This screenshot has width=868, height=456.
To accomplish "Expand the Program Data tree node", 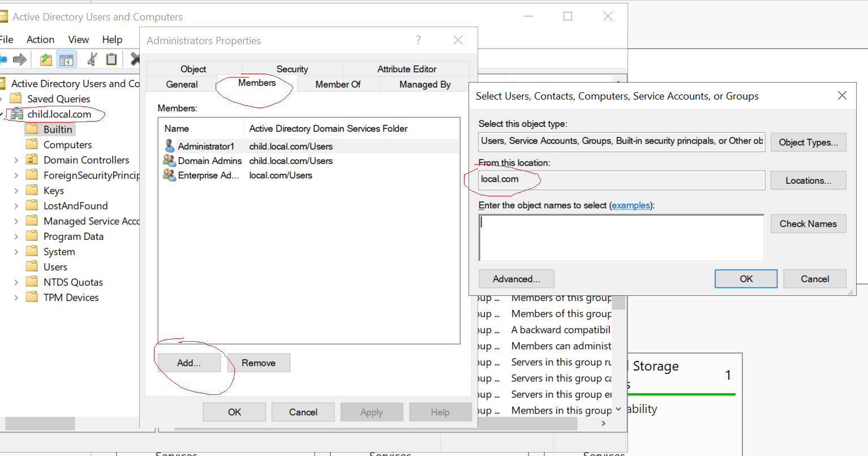I will coord(16,236).
